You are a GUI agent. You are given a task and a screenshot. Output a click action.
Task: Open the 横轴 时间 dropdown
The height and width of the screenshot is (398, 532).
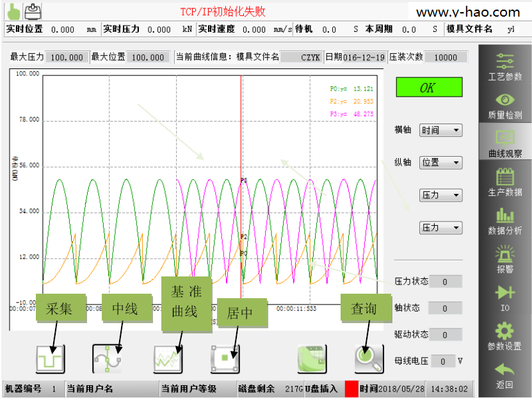440,131
